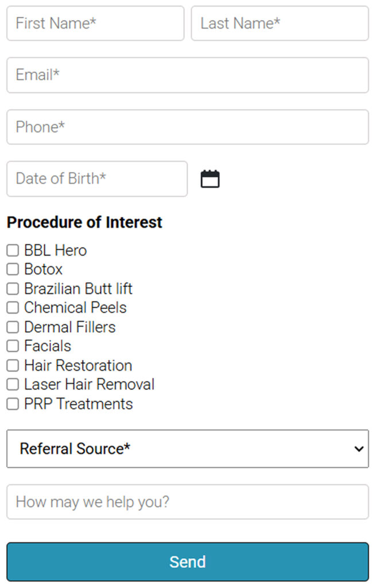Check the PRP Treatments option
This screenshot has height=588, width=373.
point(13,404)
